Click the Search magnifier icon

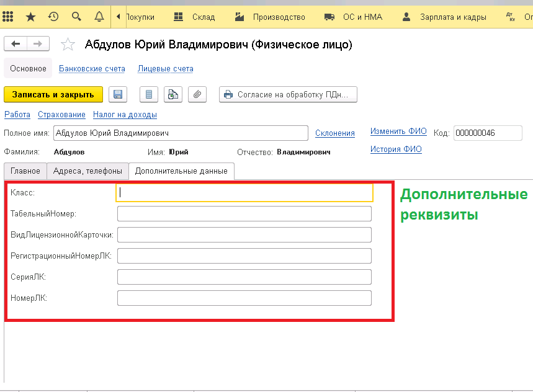click(x=76, y=17)
